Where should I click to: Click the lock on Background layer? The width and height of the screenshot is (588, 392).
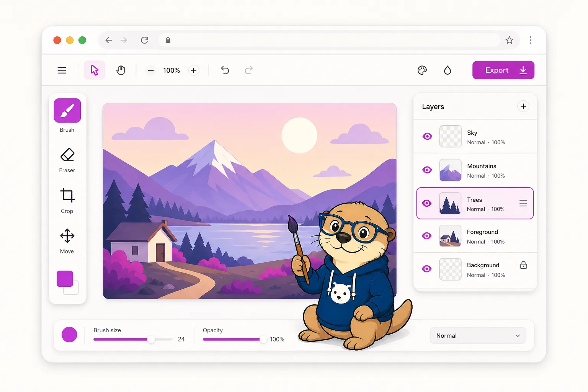click(523, 265)
